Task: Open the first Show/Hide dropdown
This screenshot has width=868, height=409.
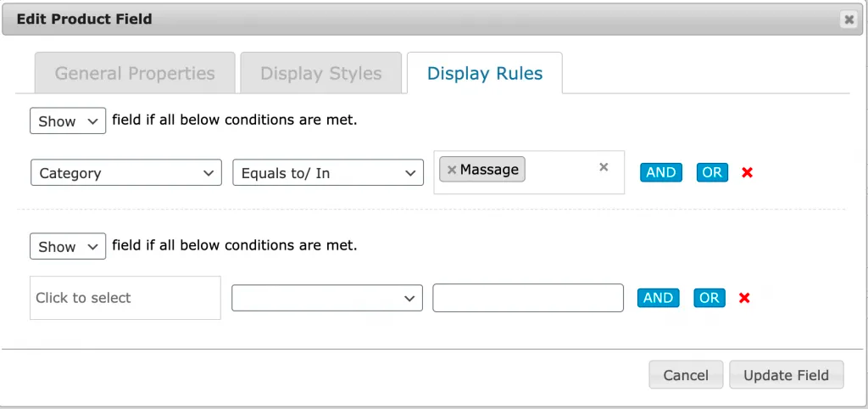Action: click(68, 121)
